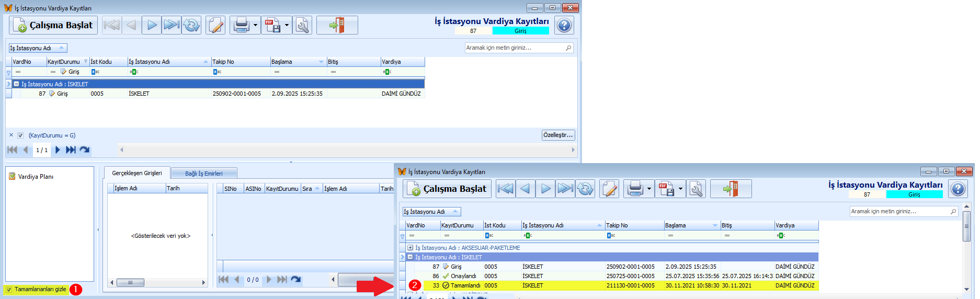Collapse the İSKELET group in upper-left window
This screenshot has width=980, height=299.
(17, 84)
